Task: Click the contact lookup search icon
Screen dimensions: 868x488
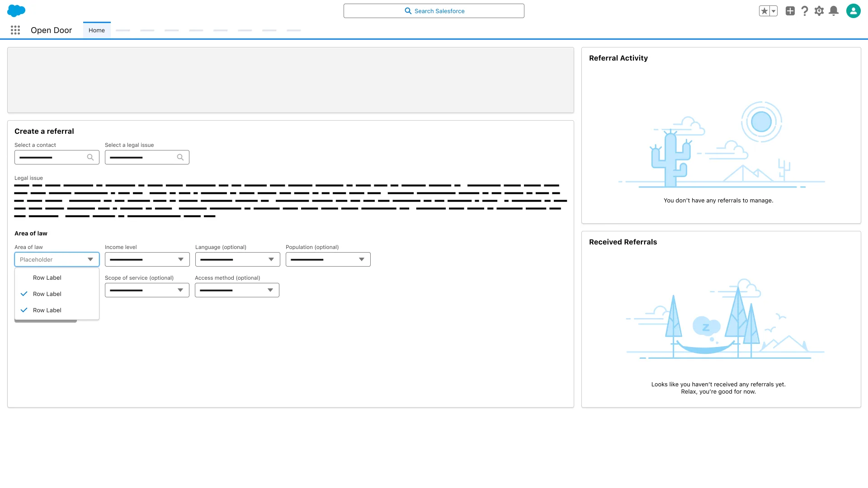Action: [90, 157]
